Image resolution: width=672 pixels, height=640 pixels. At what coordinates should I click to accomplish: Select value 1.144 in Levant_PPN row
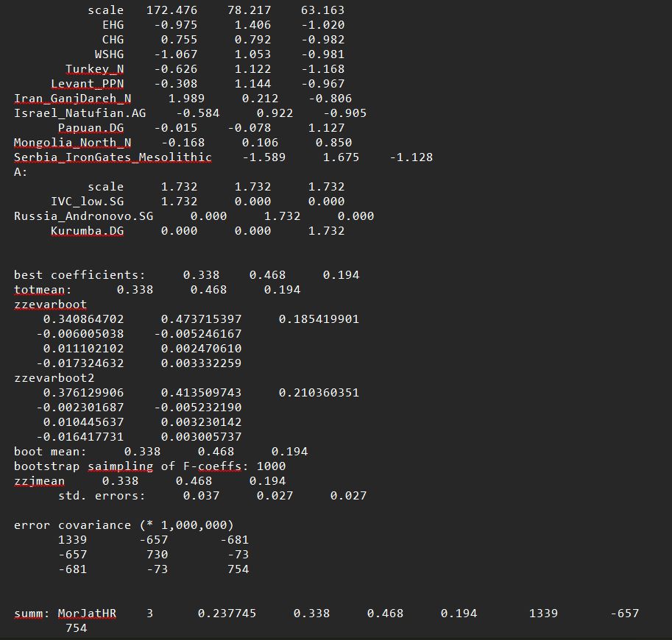click(253, 84)
